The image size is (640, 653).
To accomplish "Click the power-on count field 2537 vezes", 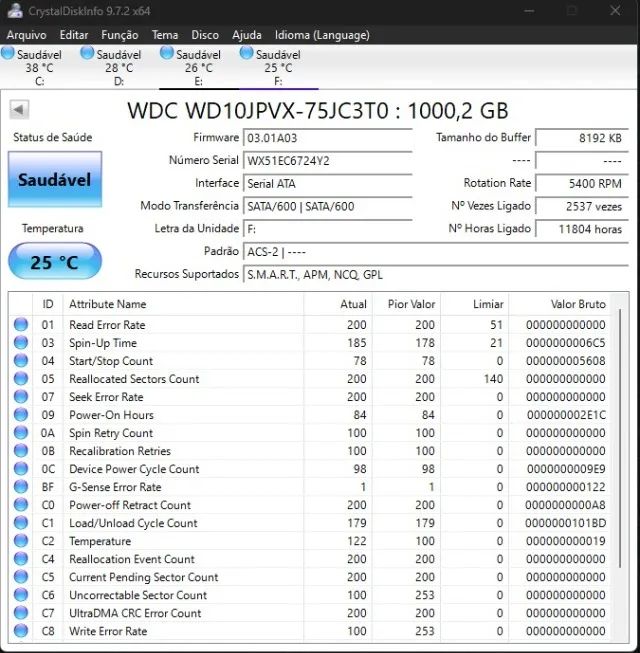I will 582,206.
